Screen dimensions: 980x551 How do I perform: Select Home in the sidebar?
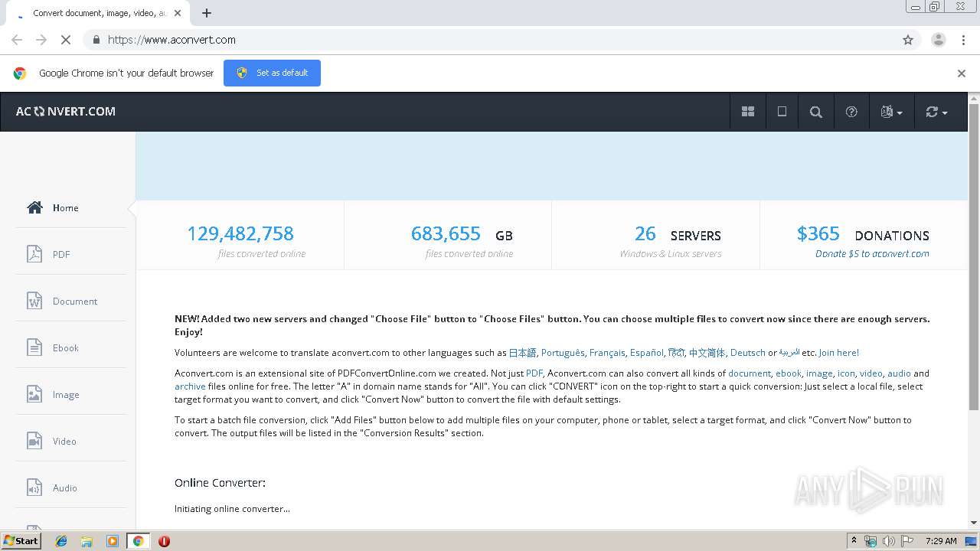pyautogui.click(x=70, y=207)
